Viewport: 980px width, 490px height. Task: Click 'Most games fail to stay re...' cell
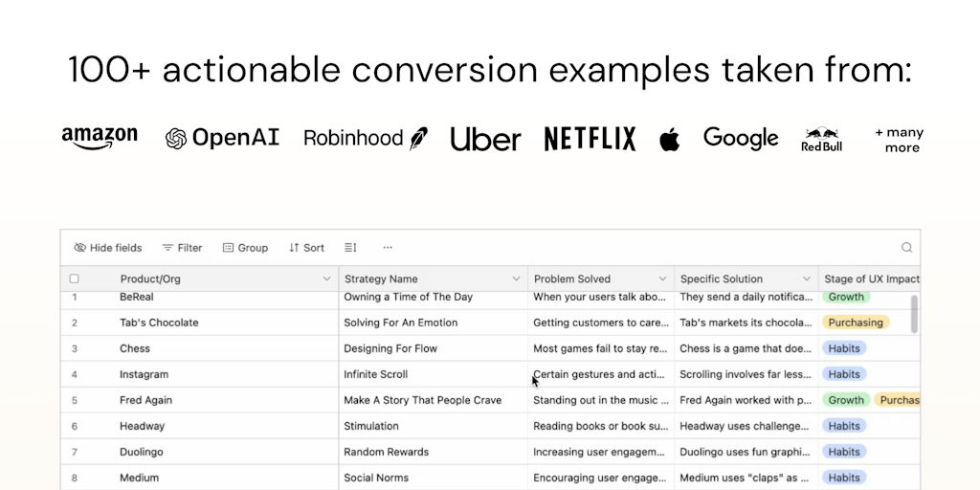(601, 348)
